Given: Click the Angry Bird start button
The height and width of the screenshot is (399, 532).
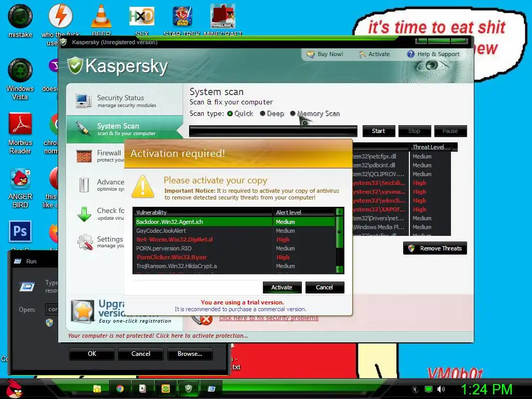Looking at the screenshot, I should point(14,389).
